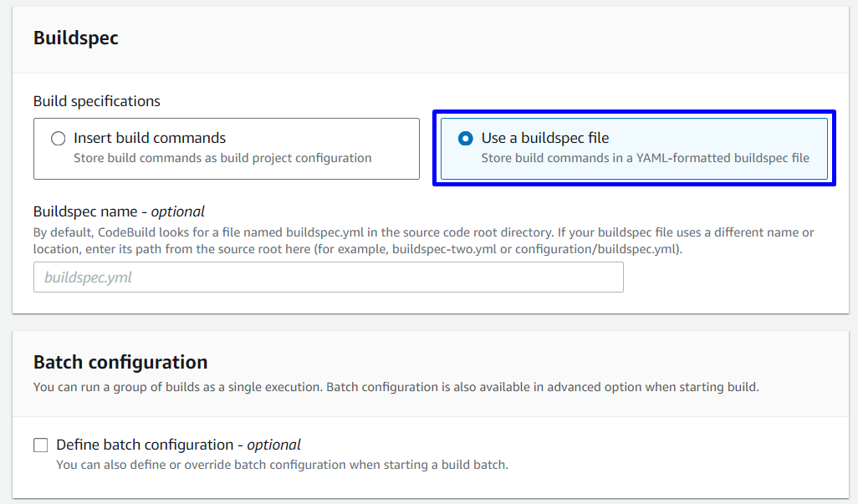The image size is (858, 504).
Task: Click the Buildspec section heading
Action: [x=76, y=38]
